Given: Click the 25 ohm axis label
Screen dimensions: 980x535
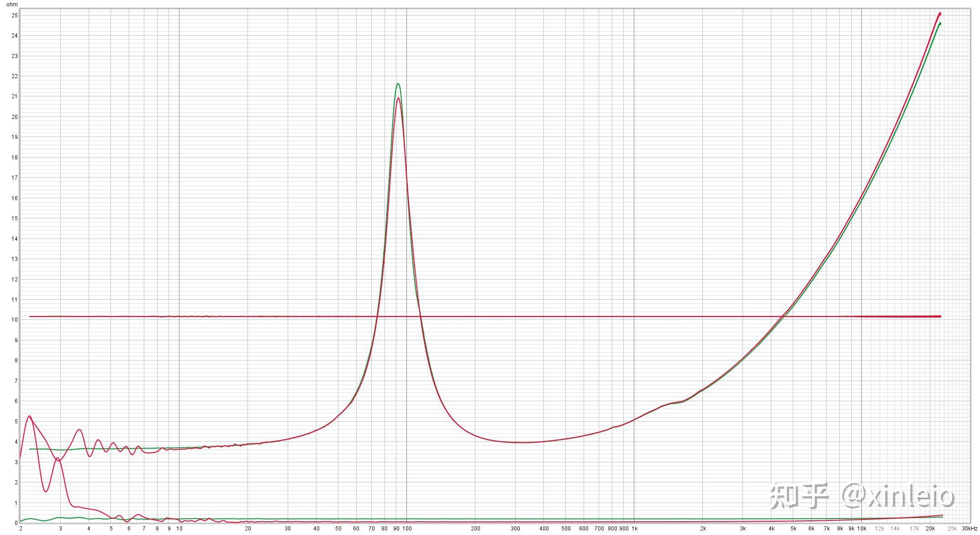Looking at the screenshot, I should point(15,15).
